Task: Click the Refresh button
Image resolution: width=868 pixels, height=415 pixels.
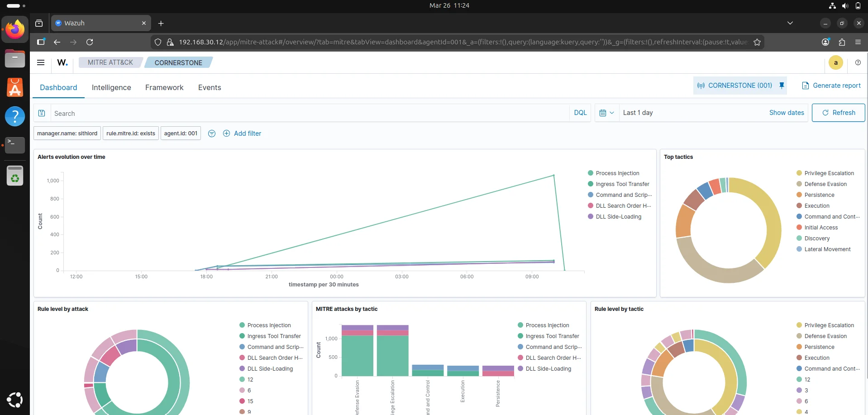Action: tap(838, 113)
